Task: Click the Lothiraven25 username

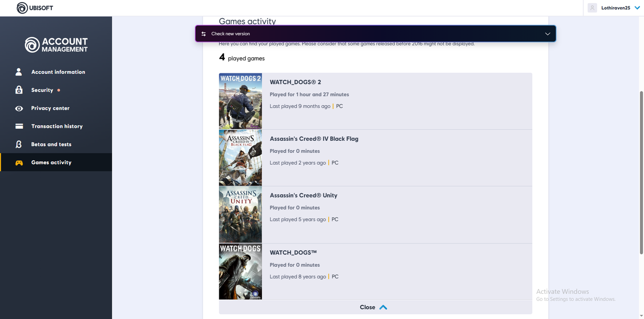Action: (616, 8)
